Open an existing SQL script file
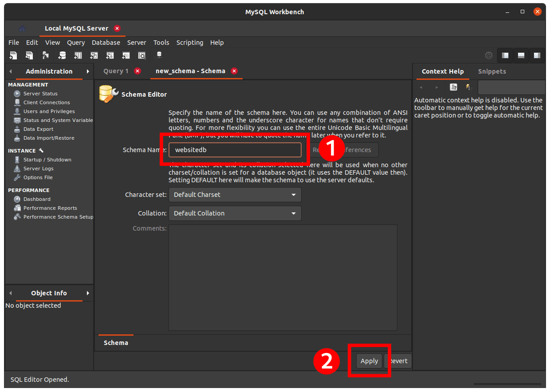 coord(29,55)
